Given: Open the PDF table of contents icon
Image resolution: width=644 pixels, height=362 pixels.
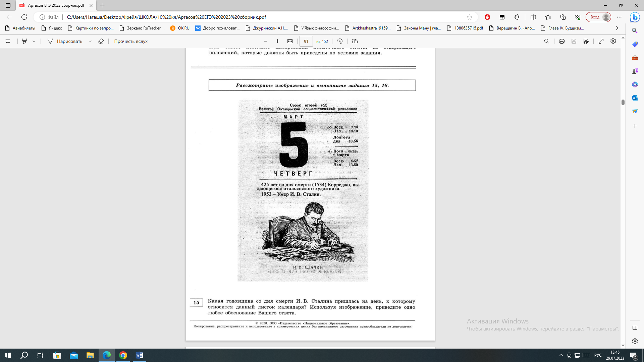Looking at the screenshot, I should point(7,41).
